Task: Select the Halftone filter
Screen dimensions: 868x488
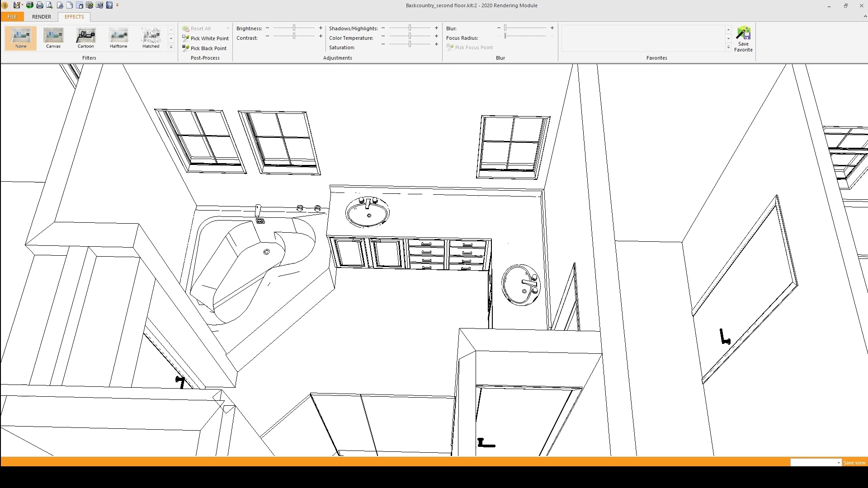Action: click(118, 38)
